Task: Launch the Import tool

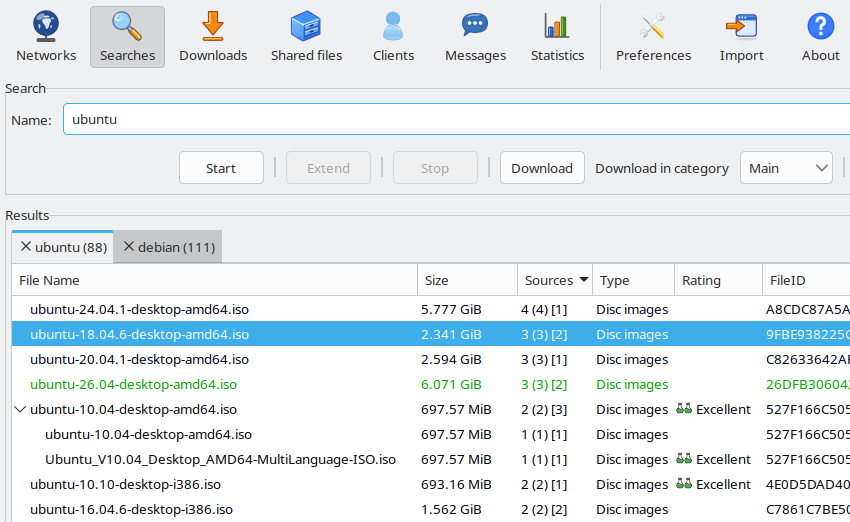Action: tap(742, 37)
